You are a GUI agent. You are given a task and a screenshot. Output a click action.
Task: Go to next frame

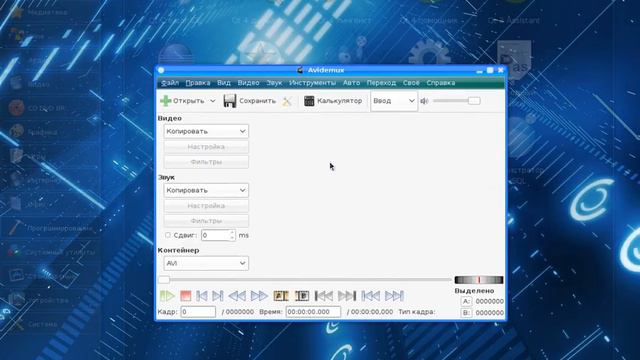tap(218, 296)
